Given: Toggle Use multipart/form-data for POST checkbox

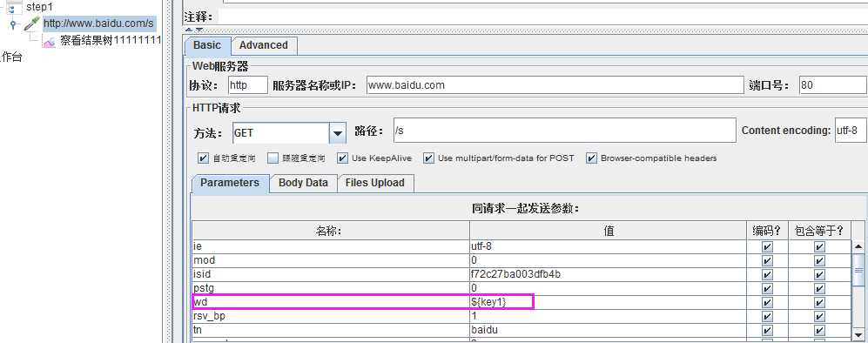Looking at the screenshot, I should point(428,158).
